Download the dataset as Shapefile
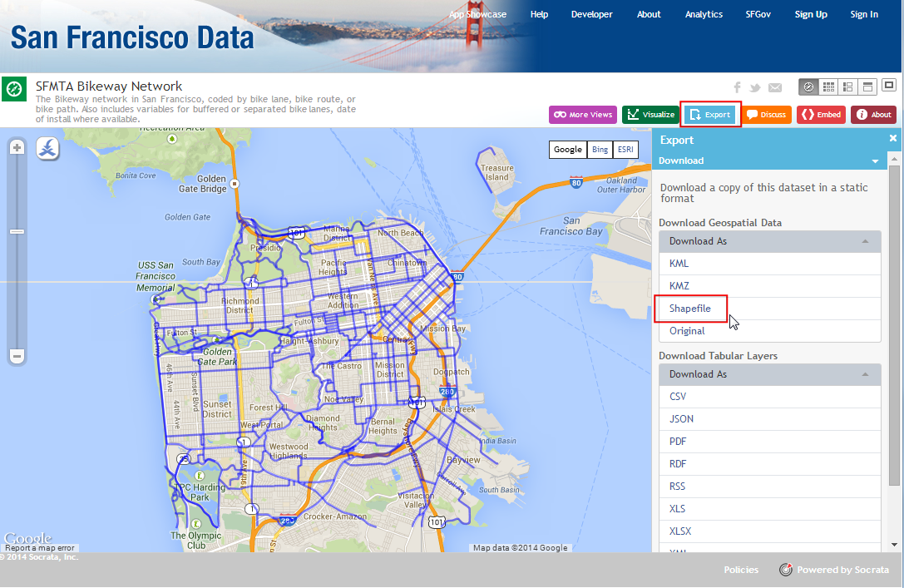 point(690,309)
